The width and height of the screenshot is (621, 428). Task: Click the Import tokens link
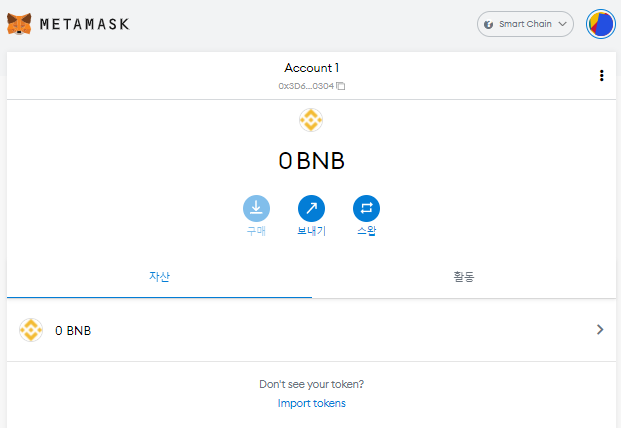[311, 403]
